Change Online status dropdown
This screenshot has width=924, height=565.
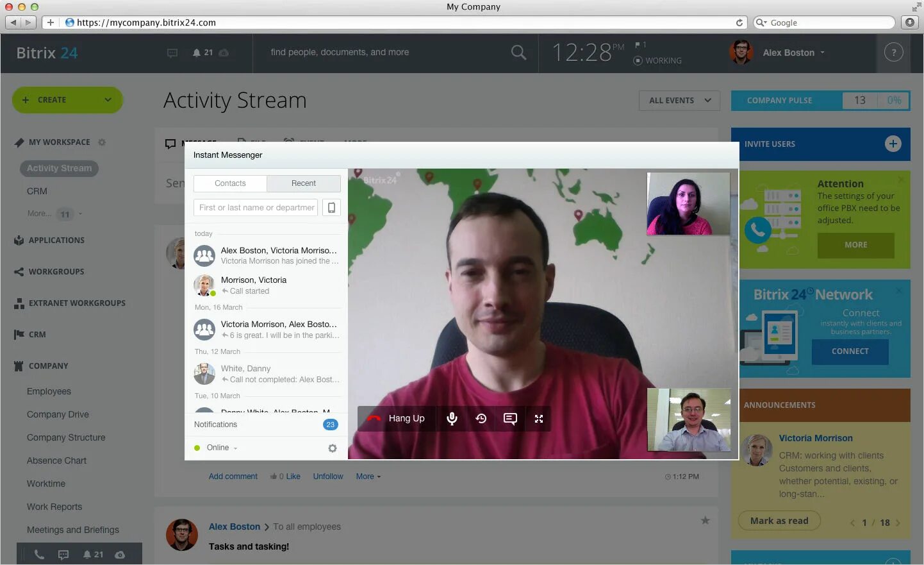[x=222, y=448]
